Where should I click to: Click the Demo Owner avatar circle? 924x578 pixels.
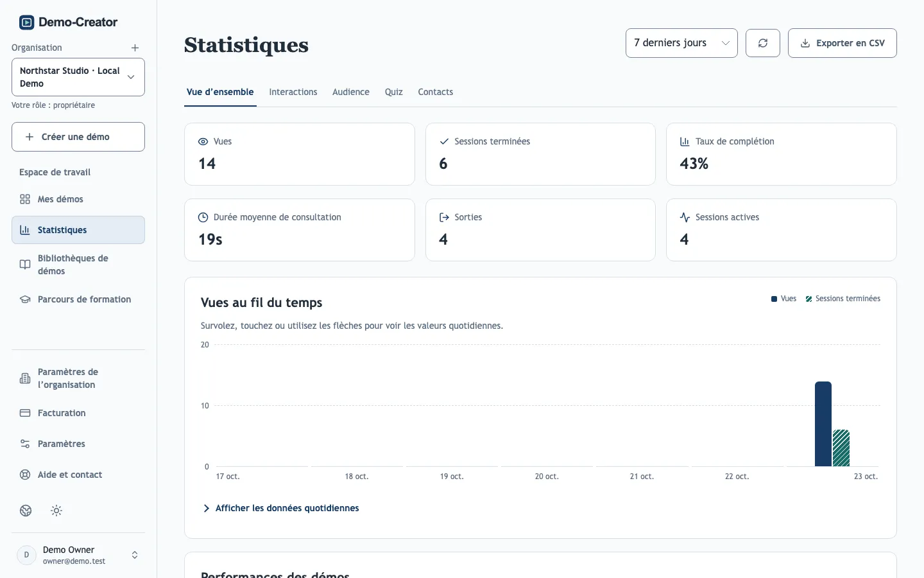pyautogui.click(x=26, y=555)
